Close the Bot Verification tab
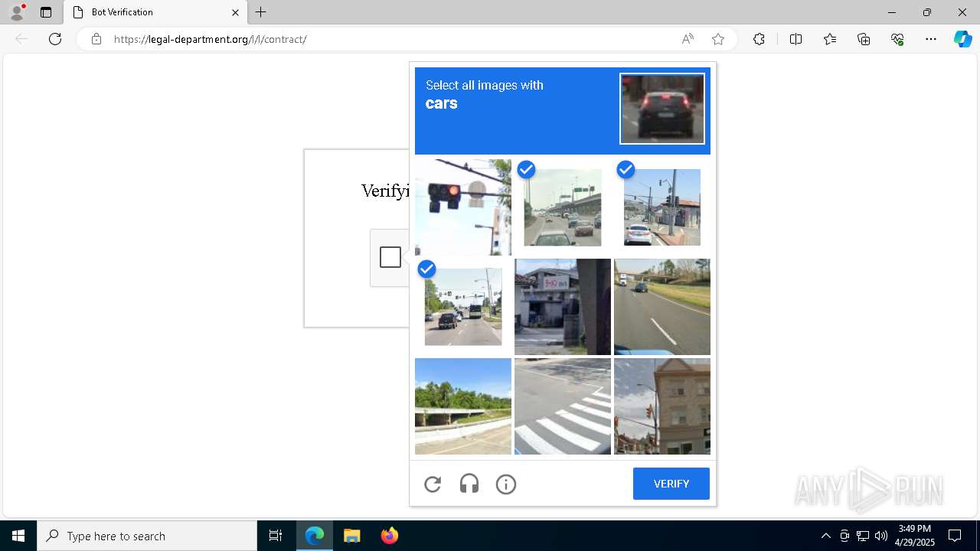Screen dimensions: 980x551 click(x=235, y=12)
